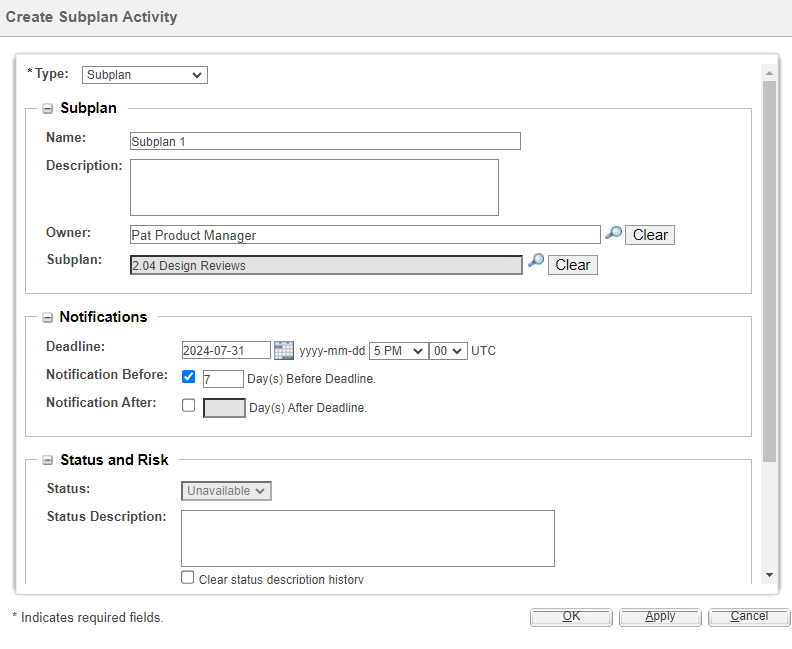Cancel the Create Subplan Activity dialog
This screenshot has height=649, width=792.
click(x=749, y=617)
